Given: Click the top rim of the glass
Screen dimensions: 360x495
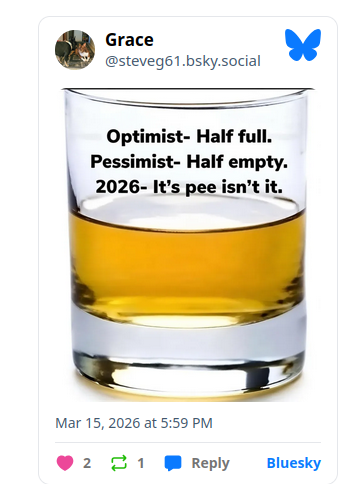Looking at the screenshot, I should 188,97.
